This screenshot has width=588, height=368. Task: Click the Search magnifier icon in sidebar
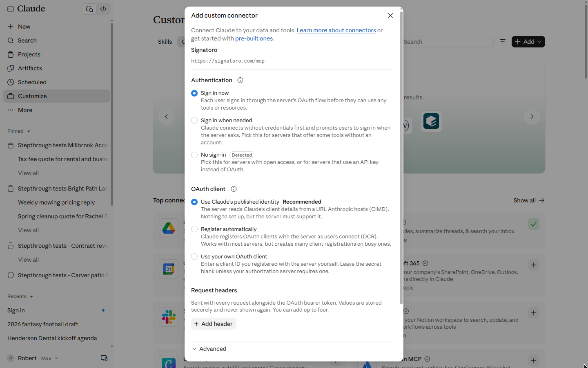[11, 40]
